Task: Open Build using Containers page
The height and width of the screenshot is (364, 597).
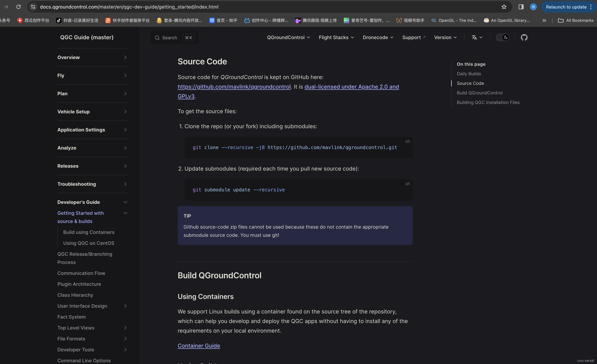Action: tap(89, 232)
